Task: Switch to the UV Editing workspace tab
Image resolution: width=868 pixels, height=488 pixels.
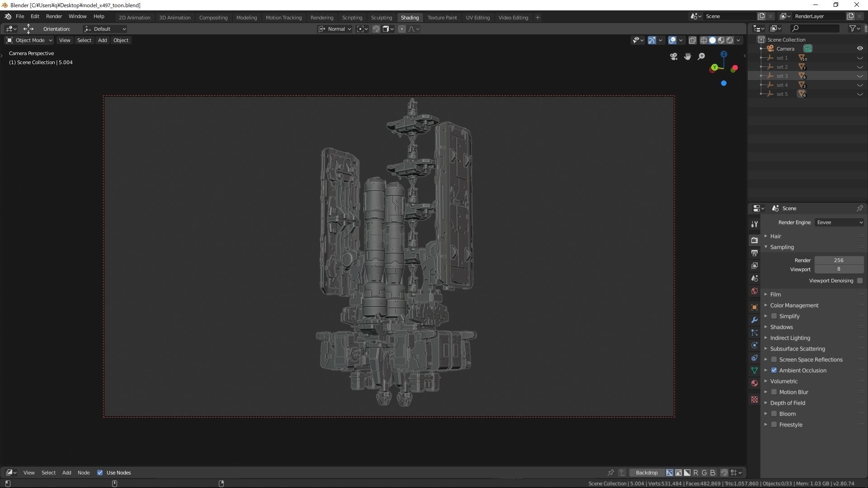Action: point(477,18)
